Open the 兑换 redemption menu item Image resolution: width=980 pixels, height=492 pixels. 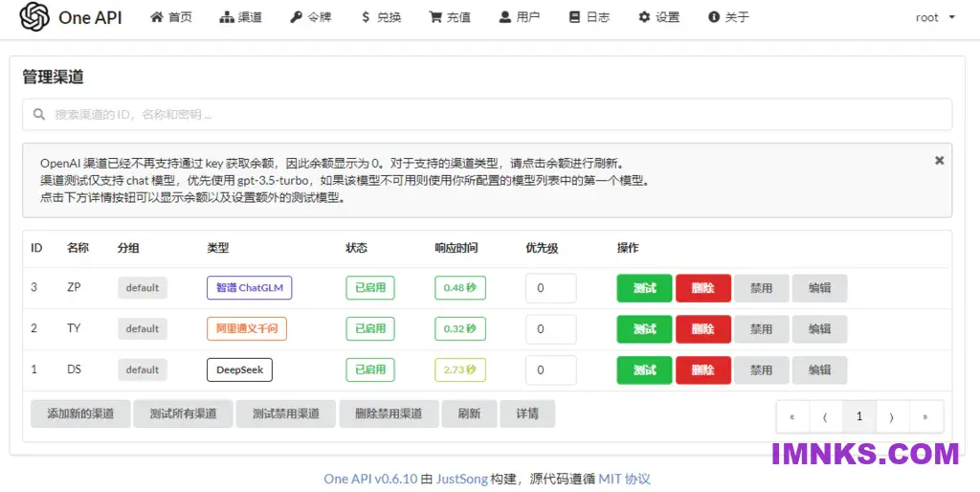click(x=381, y=17)
